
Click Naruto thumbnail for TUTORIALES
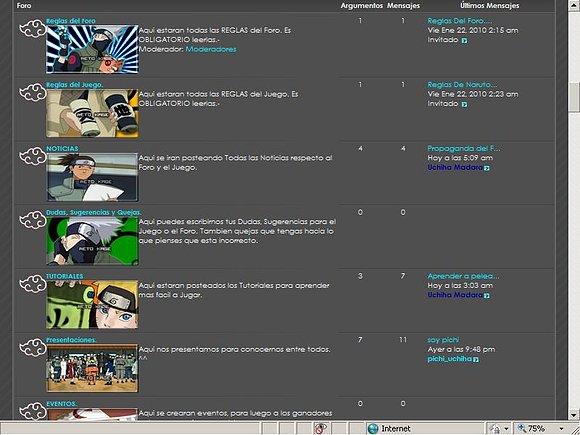click(92, 304)
